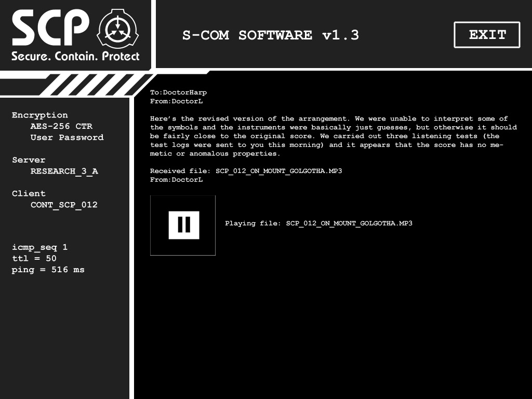The width and height of the screenshot is (532, 399).
Task: Click the ping = 516 ms readout
Action: click(x=48, y=270)
